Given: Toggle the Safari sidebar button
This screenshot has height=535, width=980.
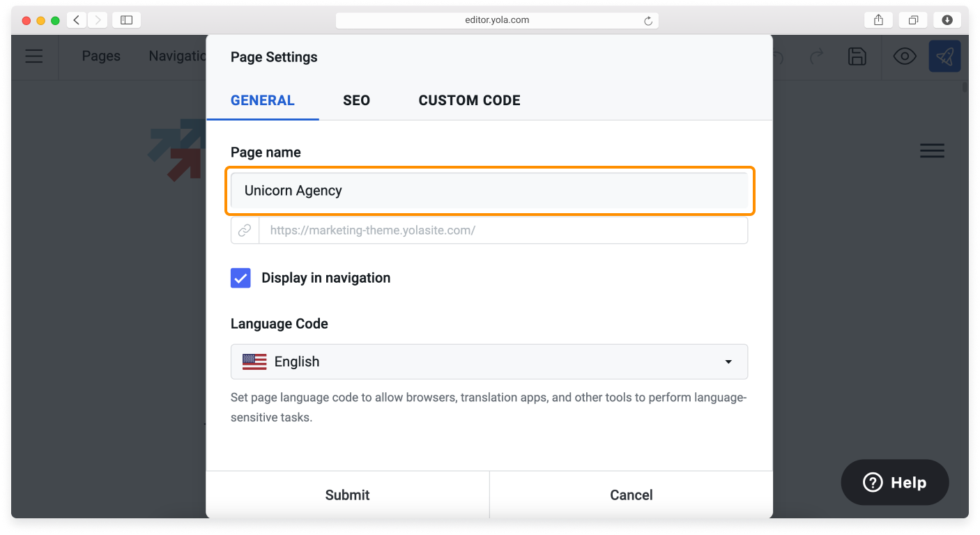Looking at the screenshot, I should [x=126, y=20].
